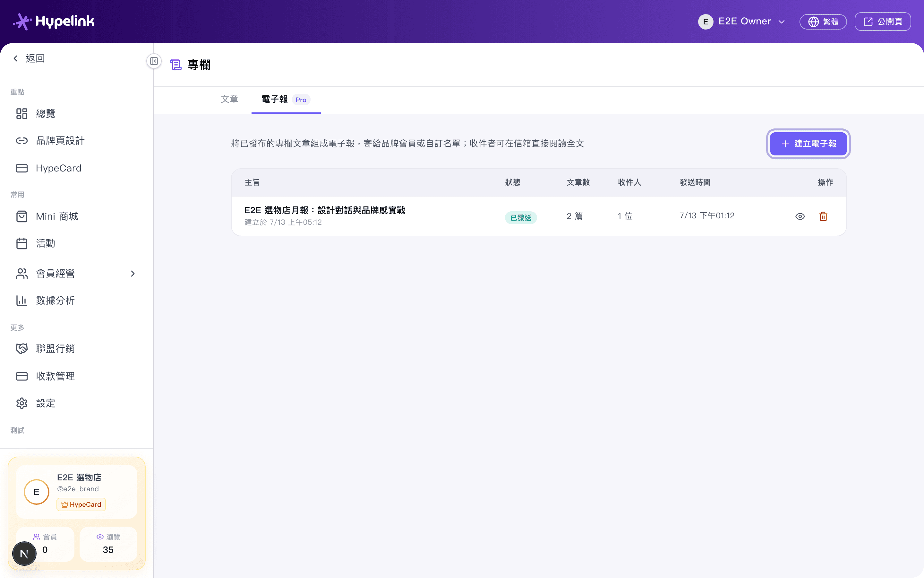Image resolution: width=924 pixels, height=578 pixels.
Task: Preview newsletter with eye icon
Action: [x=800, y=216]
